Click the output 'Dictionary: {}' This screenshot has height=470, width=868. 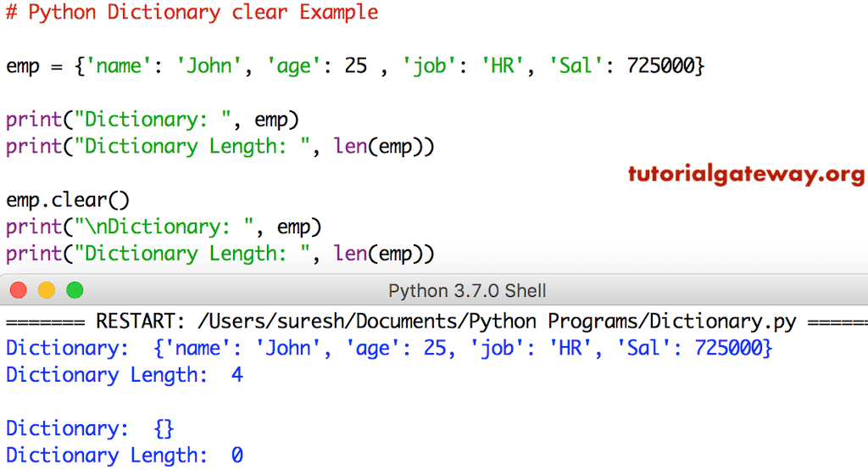click(x=90, y=428)
